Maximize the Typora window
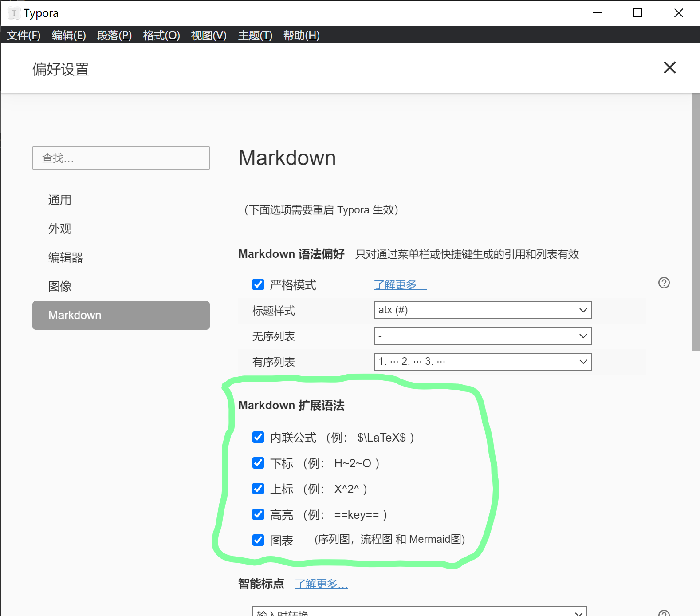The height and width of the screenshot is (616, 700). [637, 13]
